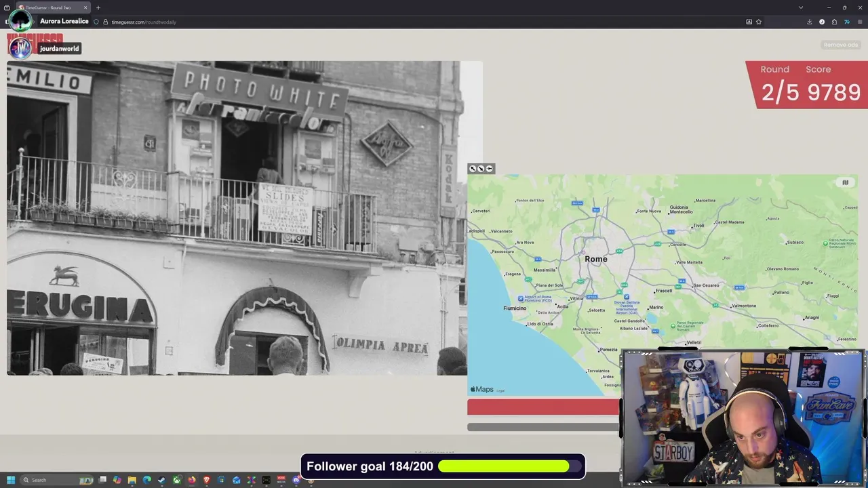Open Discord from the taskbar
The height and width of the screenshot is (488, 868).
pyautogui.click(x=296, y=480)
